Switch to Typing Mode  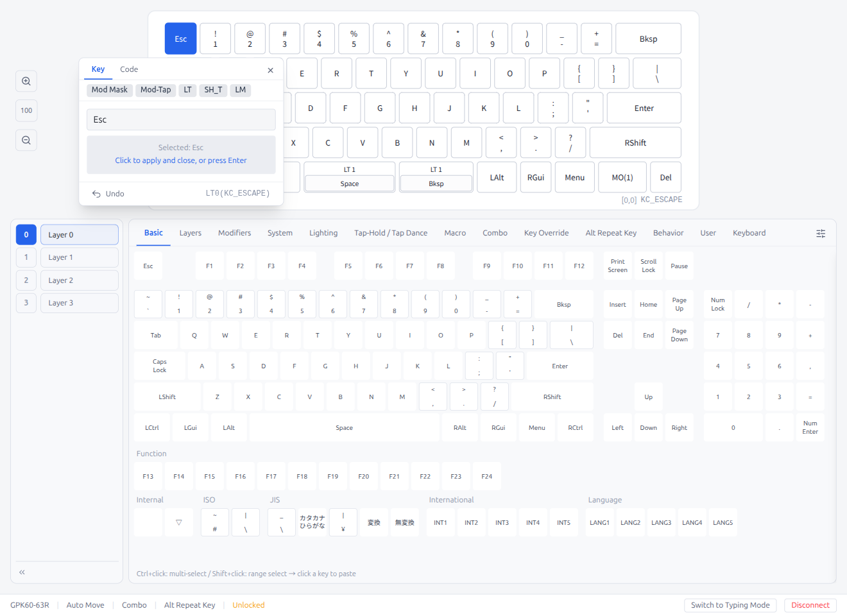(x=730, y=604)
